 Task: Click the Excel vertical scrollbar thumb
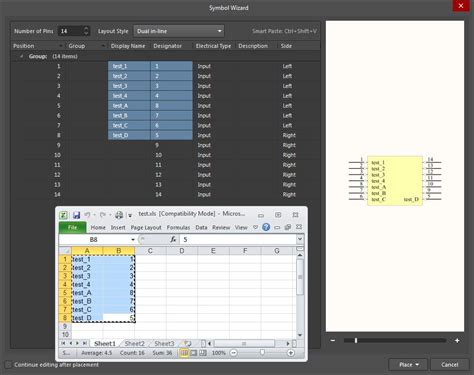tap(300, 277)
